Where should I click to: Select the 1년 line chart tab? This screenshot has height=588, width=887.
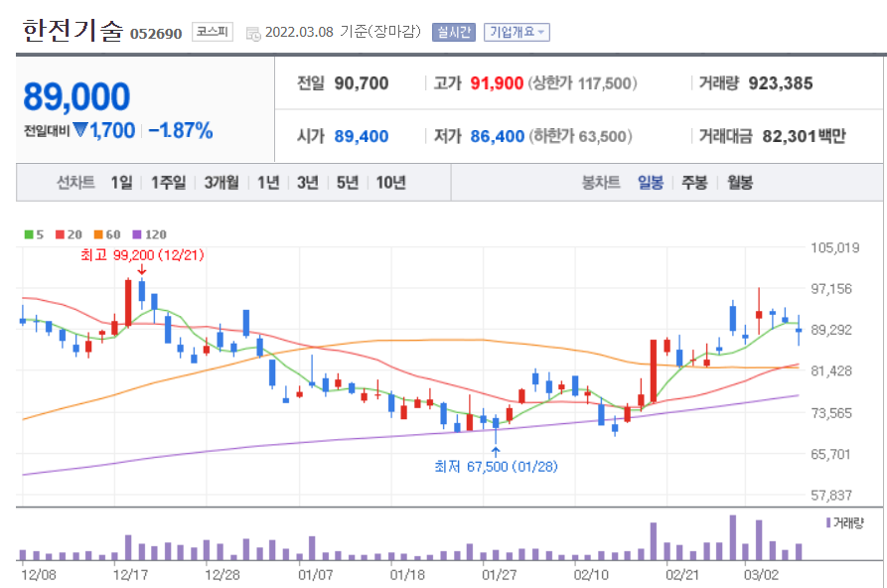[x=268, y=183]
